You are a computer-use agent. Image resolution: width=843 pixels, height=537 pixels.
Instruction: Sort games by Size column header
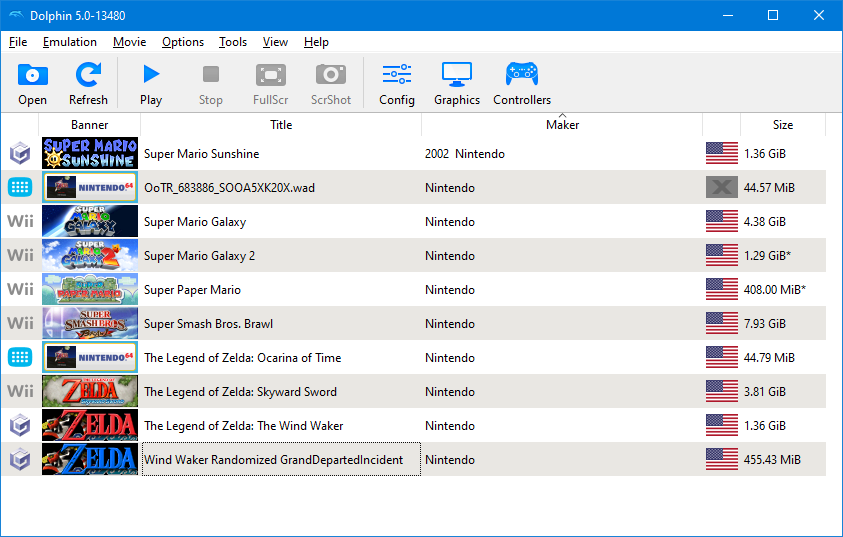tap(783, 125)
